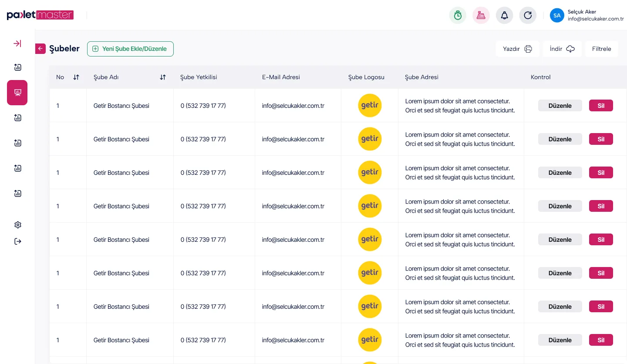Sort by the Şube Adı column arrows

[163, 77]
